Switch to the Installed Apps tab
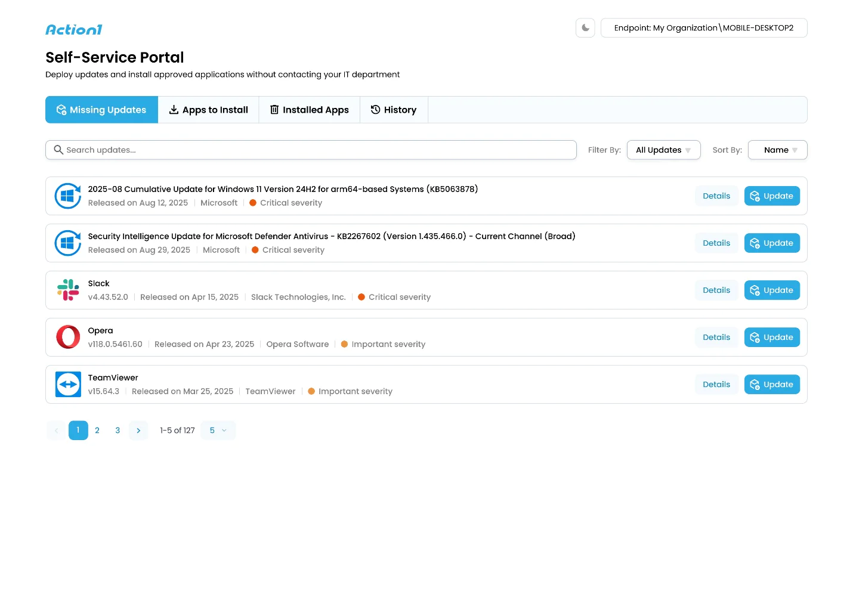The width and height of the screenshot is (853, 616). point(309,110)
